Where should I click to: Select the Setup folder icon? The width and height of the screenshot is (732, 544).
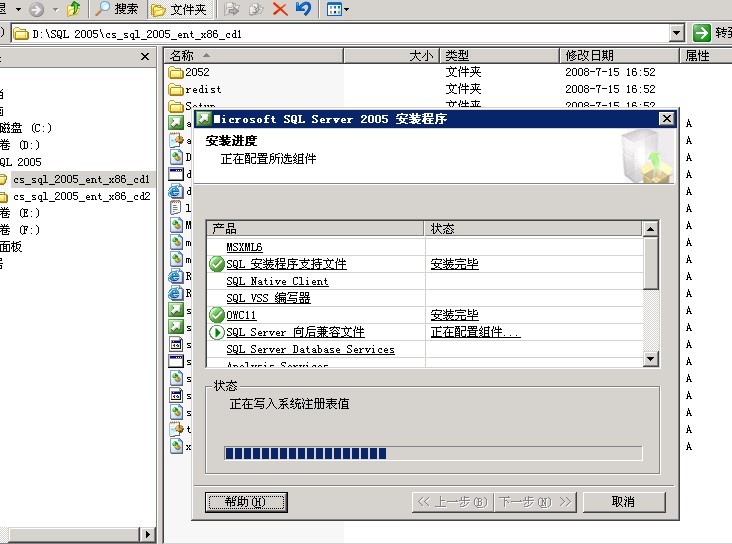click(176, 106)
